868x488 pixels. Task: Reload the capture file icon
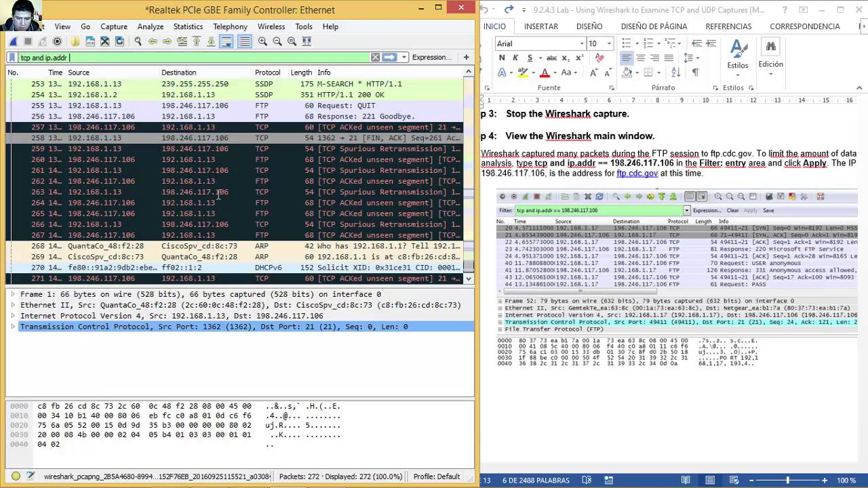pos(119,41)
